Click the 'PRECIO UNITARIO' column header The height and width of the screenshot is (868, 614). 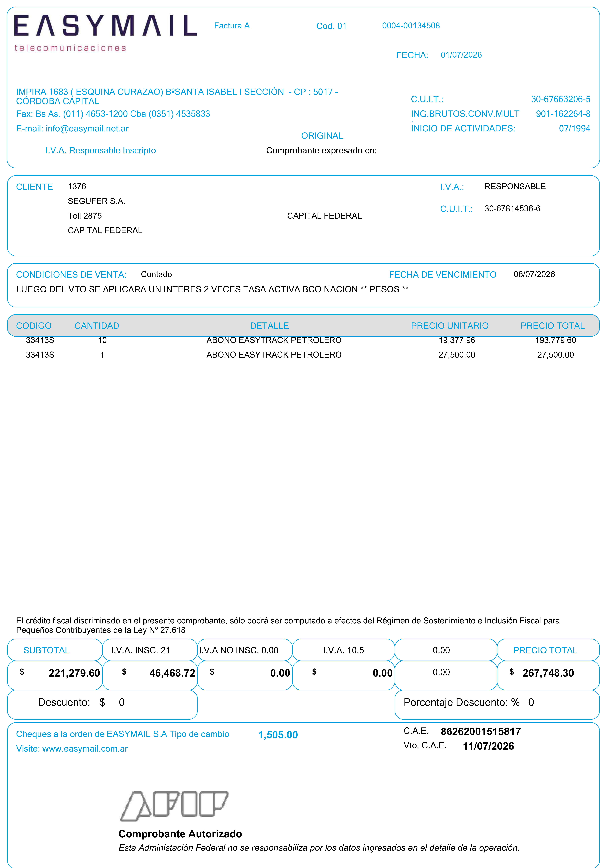450,326
